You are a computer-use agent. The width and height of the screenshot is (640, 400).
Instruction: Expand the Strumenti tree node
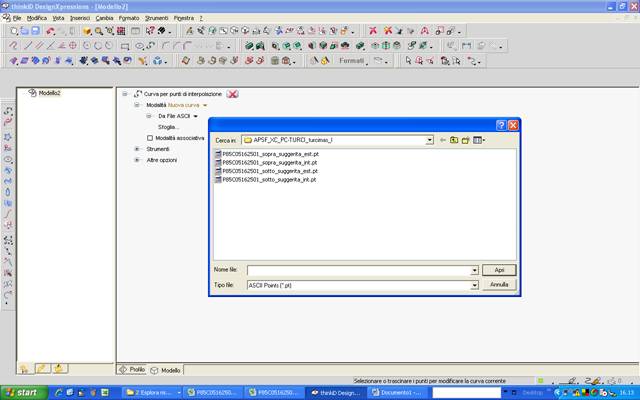(x=137, y=149)
